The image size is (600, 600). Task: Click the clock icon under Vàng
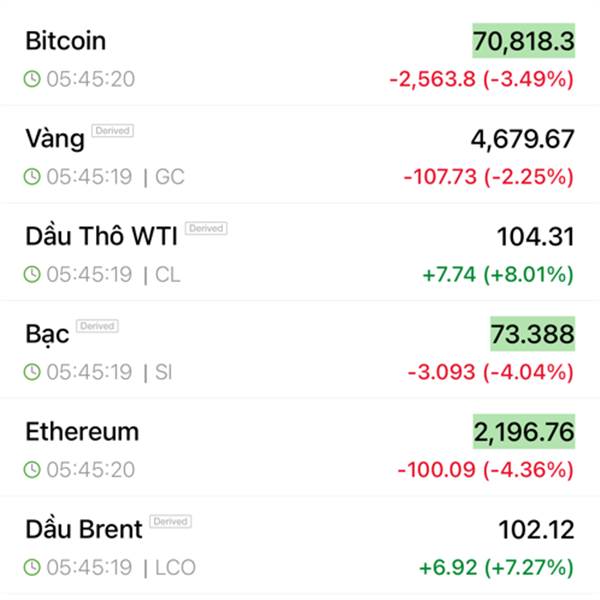(x=33, y=177)
